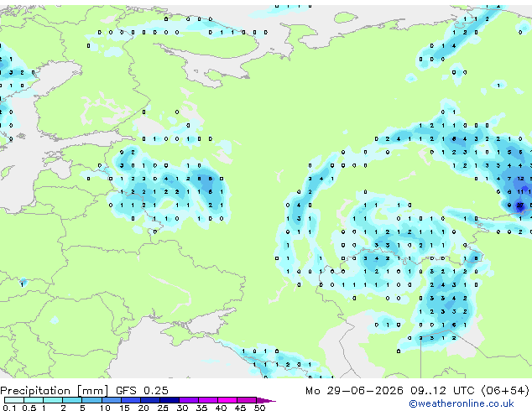Click the 'Precipitation [mm]' title text
The image size is (532, 411).
[x=55, y=391]
